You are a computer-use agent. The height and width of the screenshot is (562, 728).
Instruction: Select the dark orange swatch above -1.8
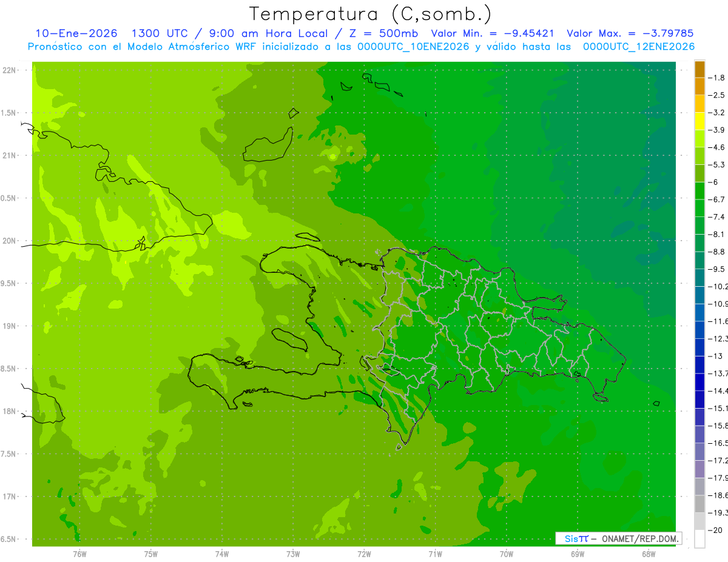(x=699, y=69)
